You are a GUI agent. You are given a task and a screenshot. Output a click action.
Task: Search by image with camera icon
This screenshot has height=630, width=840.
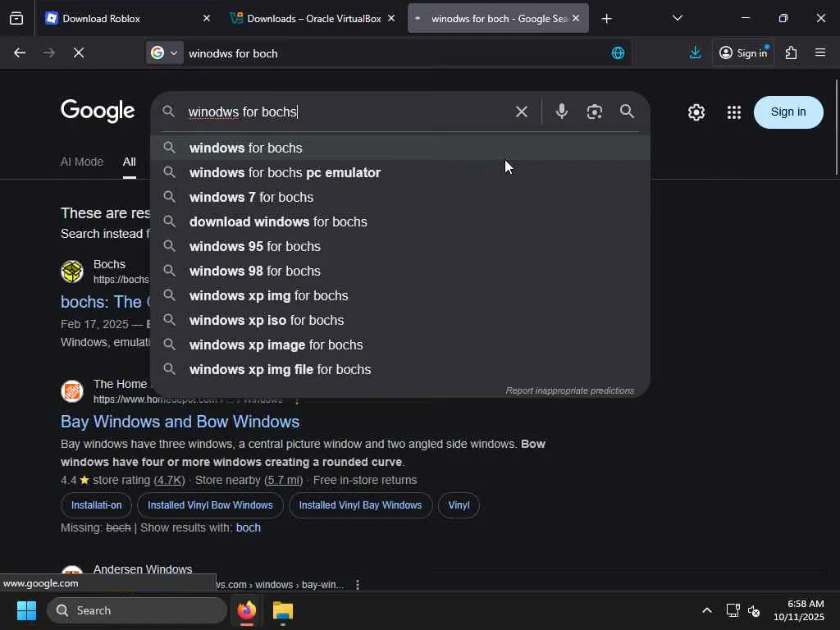595,112
